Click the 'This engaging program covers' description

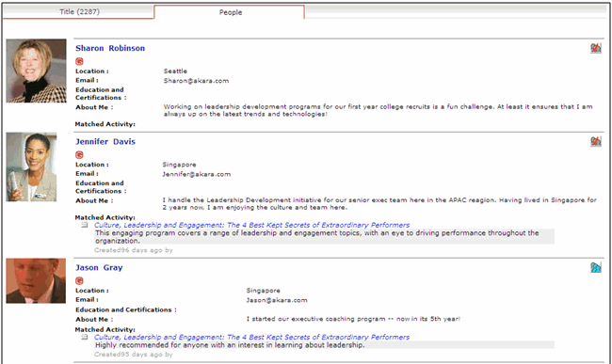(324, 237)
